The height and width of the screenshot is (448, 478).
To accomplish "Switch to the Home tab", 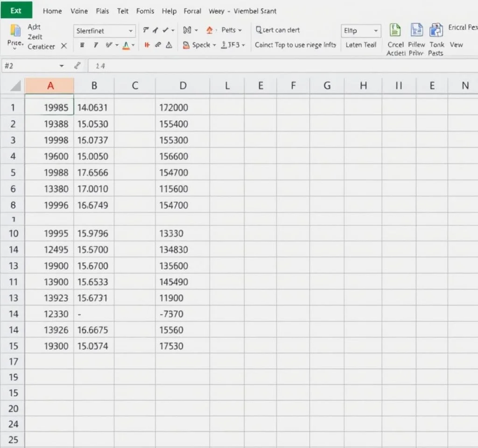I will (52, 11).
